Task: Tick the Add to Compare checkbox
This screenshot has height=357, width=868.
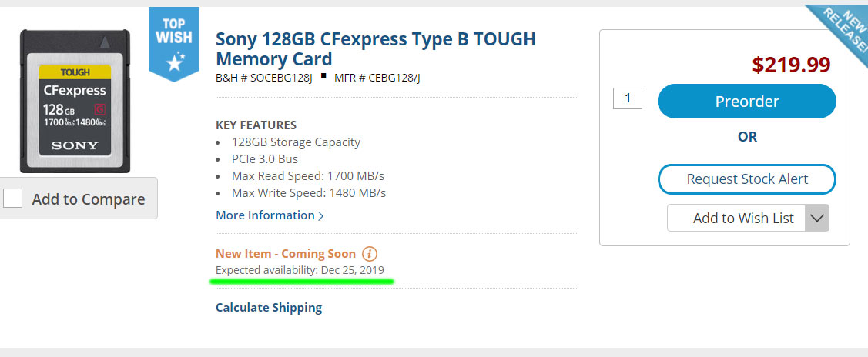Action: click(13, 199)
